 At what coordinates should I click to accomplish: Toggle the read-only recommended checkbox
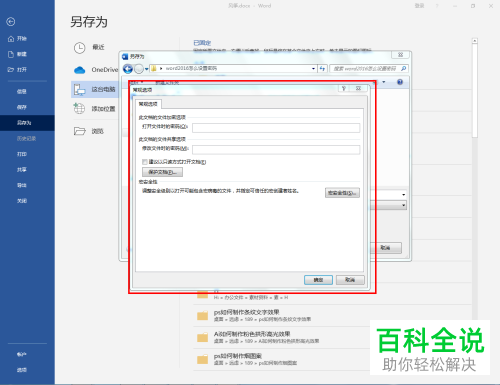click(x=145, y=162)
